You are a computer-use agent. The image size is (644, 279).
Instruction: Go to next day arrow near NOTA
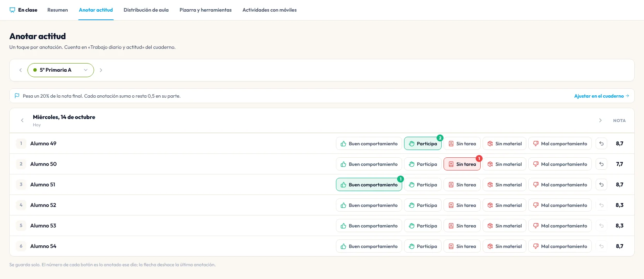point(600,121)
